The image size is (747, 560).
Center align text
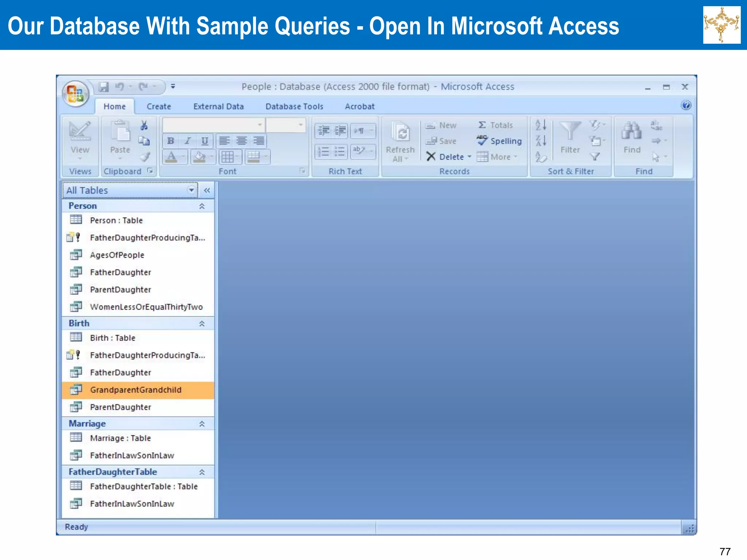pyautogui.click(x=241, y=141)
